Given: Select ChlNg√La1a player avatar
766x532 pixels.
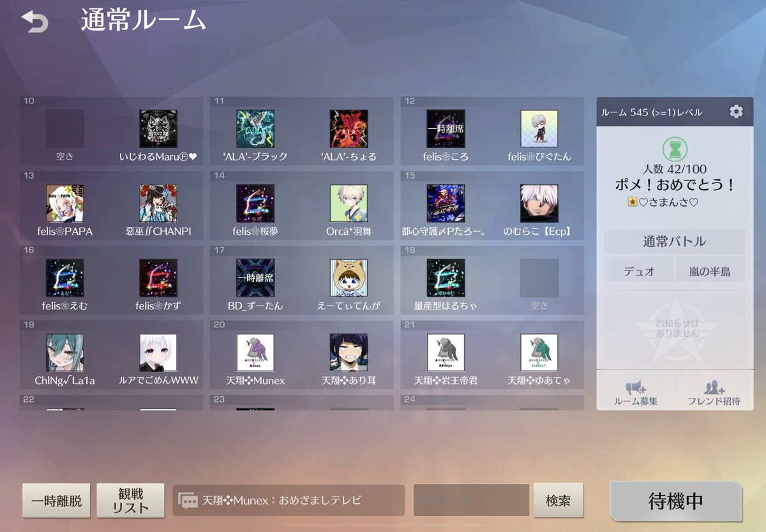Looking at the screenshot, I should [64, 353].
